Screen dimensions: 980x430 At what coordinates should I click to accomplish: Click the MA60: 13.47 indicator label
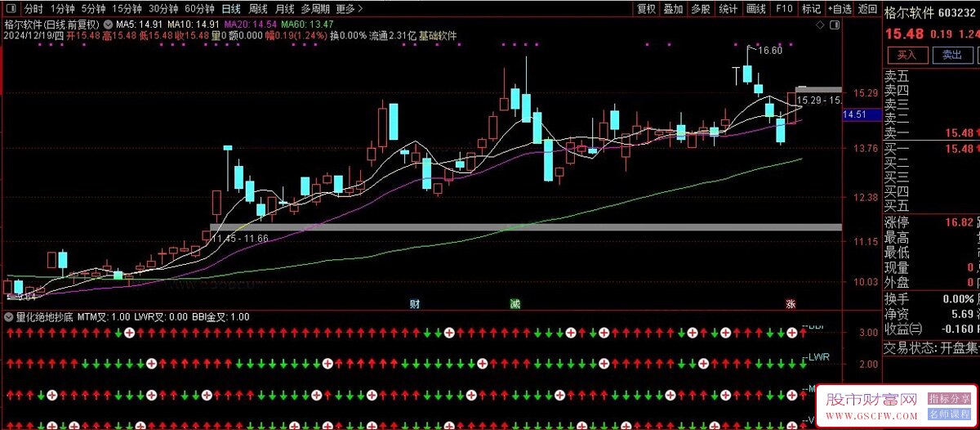pyautogui.click(x=307, y=25)
